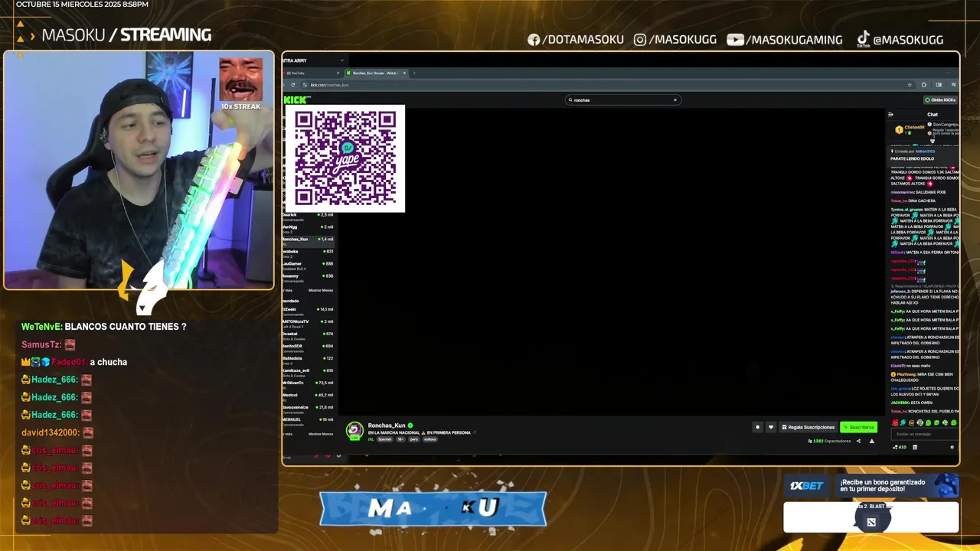Click Regala Suscripciones button
The width and height of the screenshot is (980, 551).
[808, 427]
